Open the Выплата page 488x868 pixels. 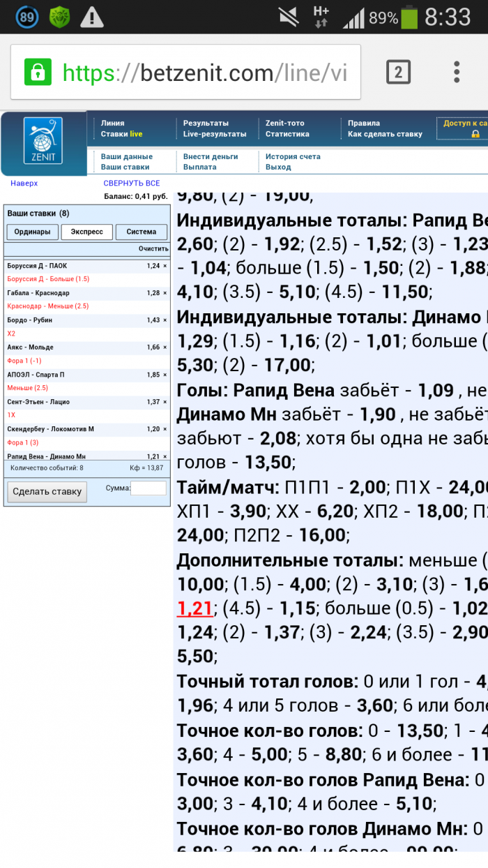(199, 167)
